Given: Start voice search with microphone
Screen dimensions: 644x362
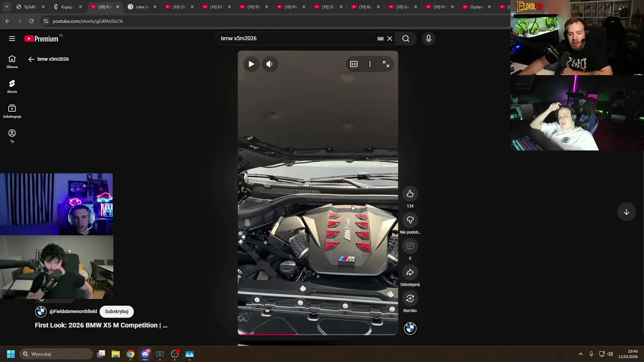Looking at the screenshot, I should pyautogui.click(x=429, y=38).
